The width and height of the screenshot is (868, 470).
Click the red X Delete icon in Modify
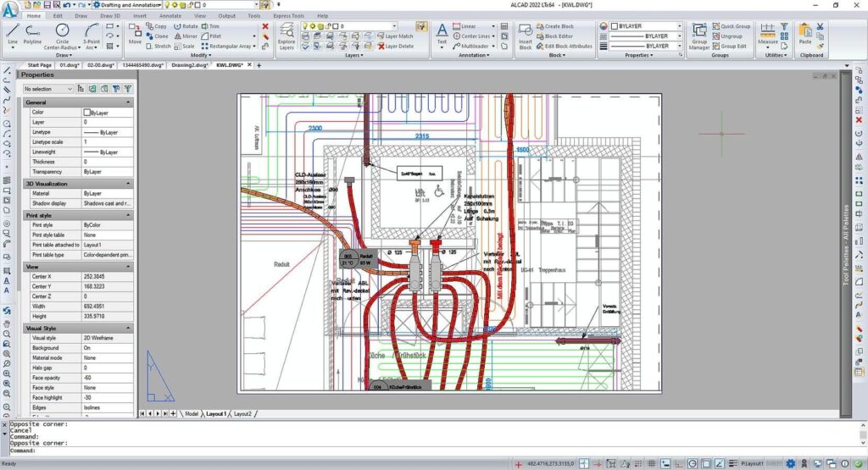[265, 26]
